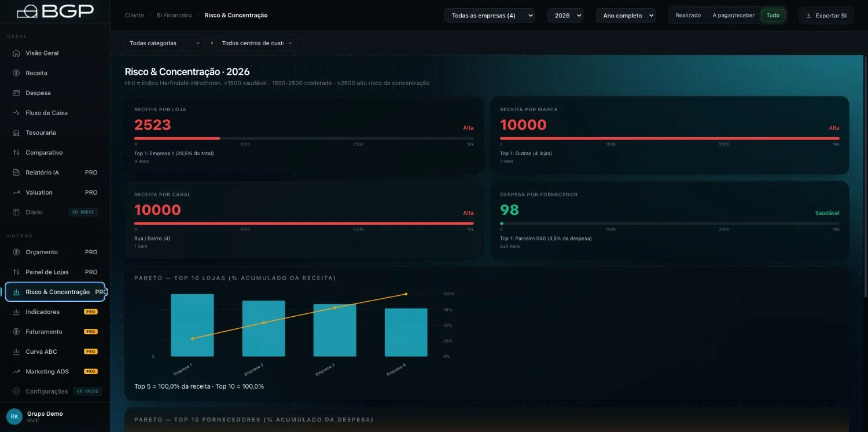The width and height of the screenshot is (868, 432).
Task: Click the Tesouraria bank icon
Action: pos(16,133)
